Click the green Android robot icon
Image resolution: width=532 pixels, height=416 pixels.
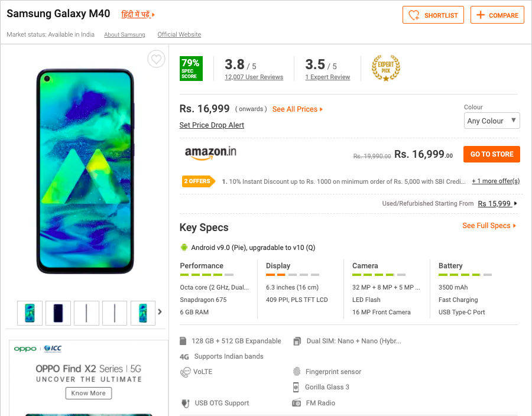pos(184,248)
